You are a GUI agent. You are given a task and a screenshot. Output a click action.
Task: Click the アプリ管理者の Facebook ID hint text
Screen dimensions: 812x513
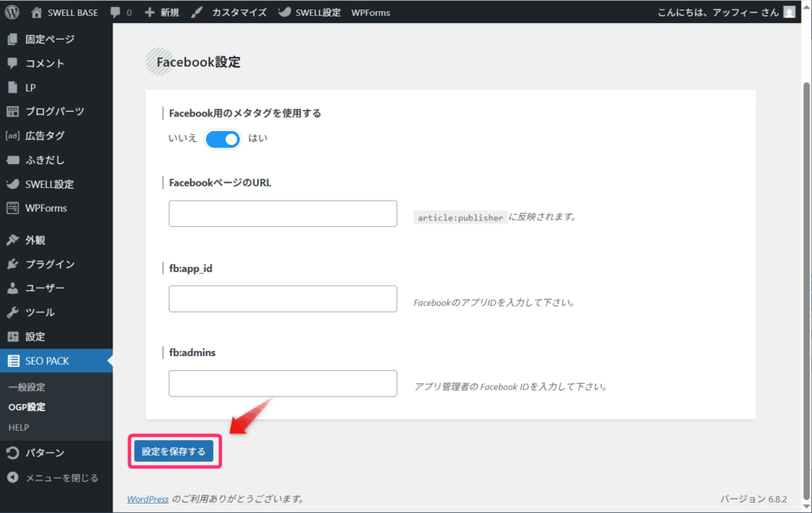click(x=511, y=387)
